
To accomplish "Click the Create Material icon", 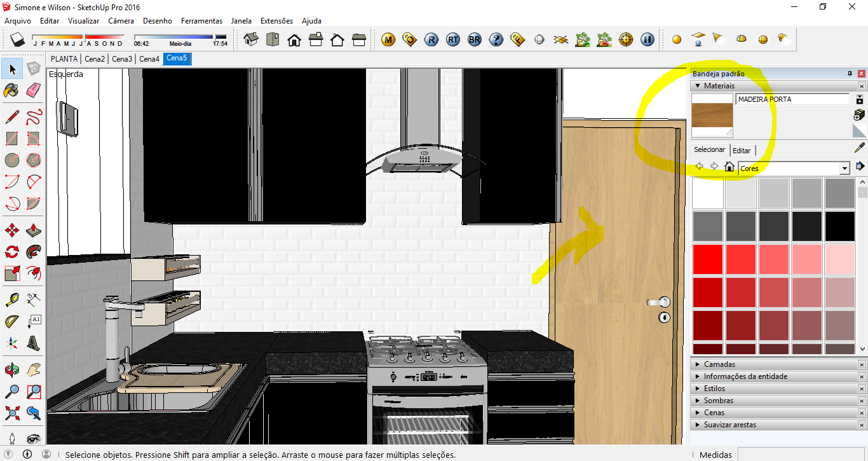I will 859,114.
